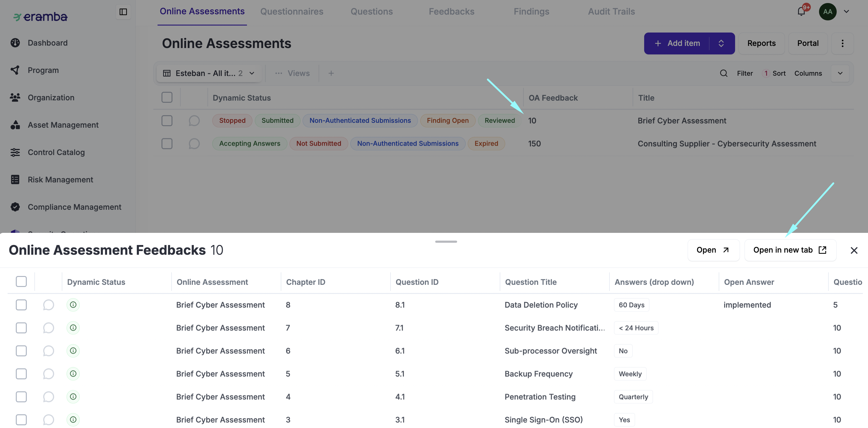Add a new view with plus icon
This screenshot has width=868, height=428.
click(331, 73)
